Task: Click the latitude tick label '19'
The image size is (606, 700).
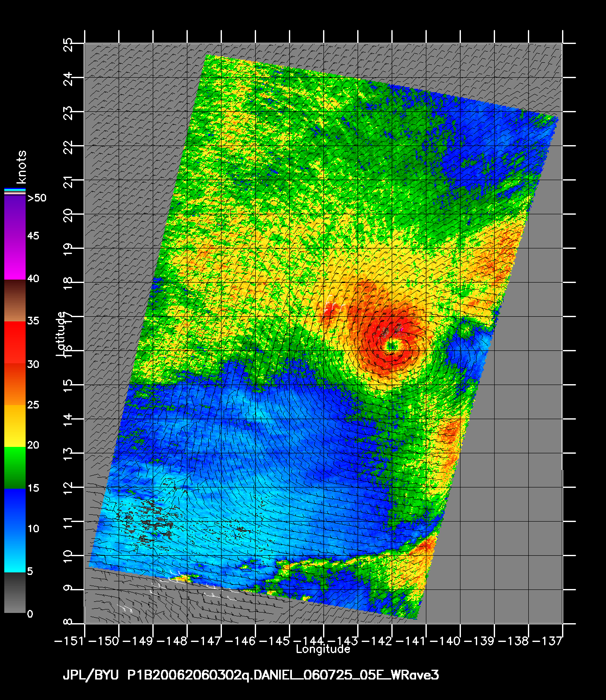Action: (67, 250)
